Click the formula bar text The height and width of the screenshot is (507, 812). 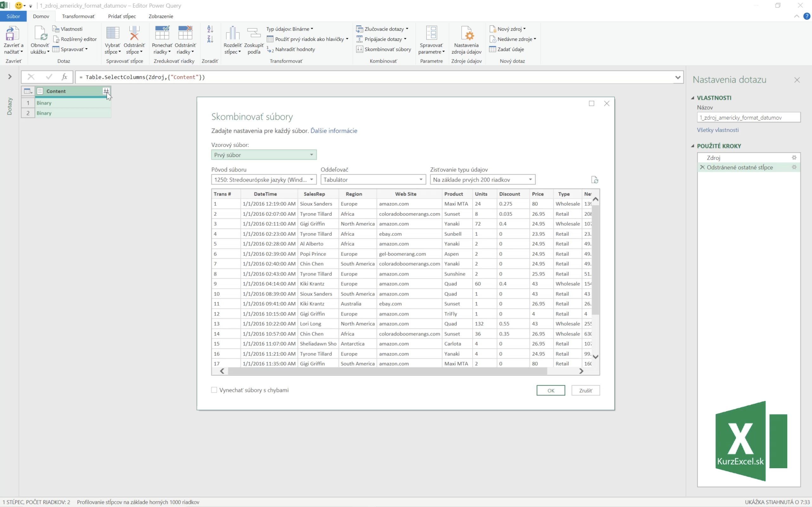(142, 77)
